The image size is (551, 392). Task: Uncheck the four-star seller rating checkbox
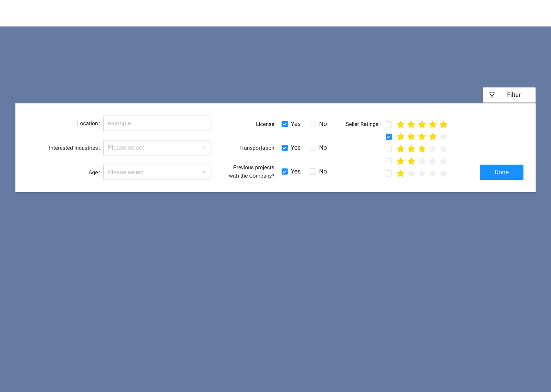coord(389,137)
